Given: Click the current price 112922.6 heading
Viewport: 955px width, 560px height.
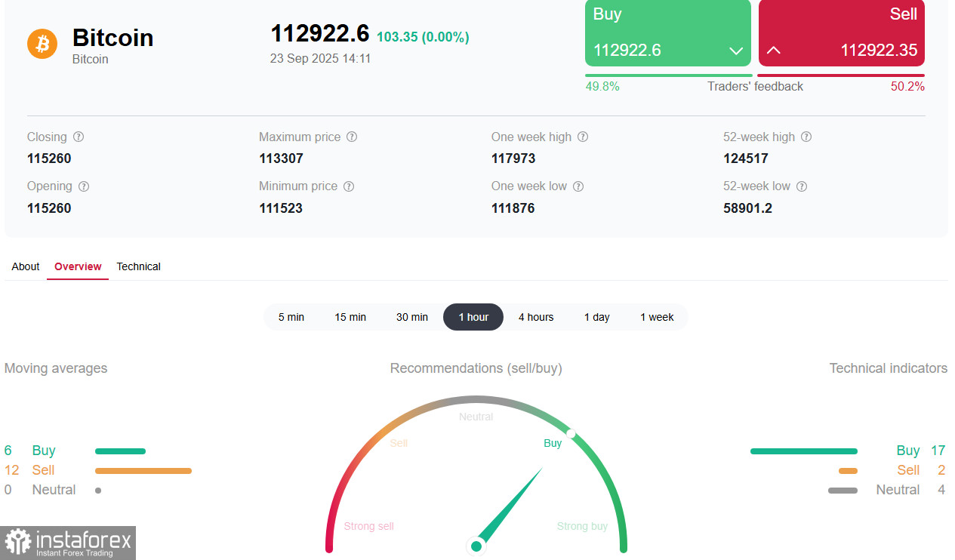Looking at the screenshot, I should tap(320, 33).
